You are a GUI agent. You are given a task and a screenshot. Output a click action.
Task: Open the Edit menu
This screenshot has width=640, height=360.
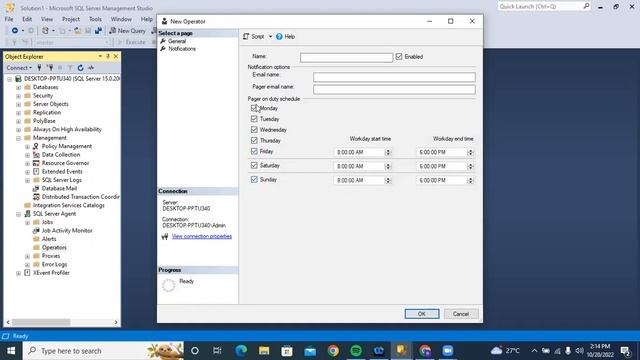click(27, 19)
